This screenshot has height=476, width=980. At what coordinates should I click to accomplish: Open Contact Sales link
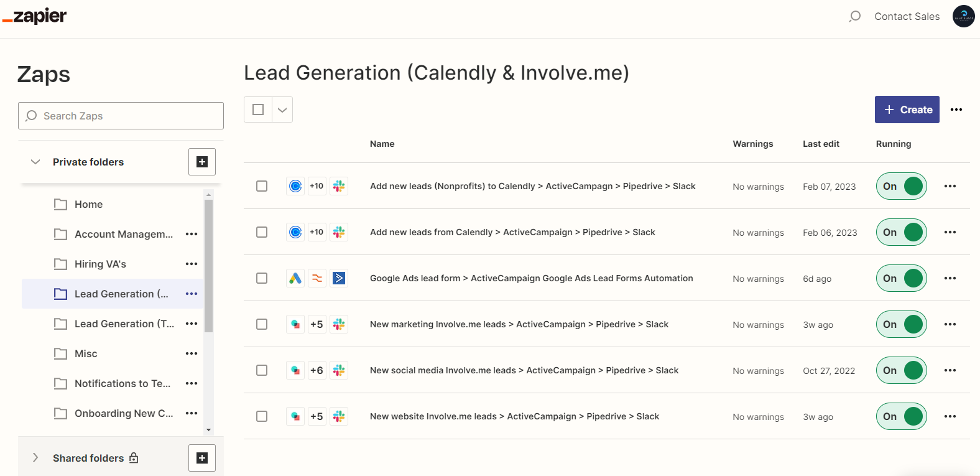click(x=907, y=16)
